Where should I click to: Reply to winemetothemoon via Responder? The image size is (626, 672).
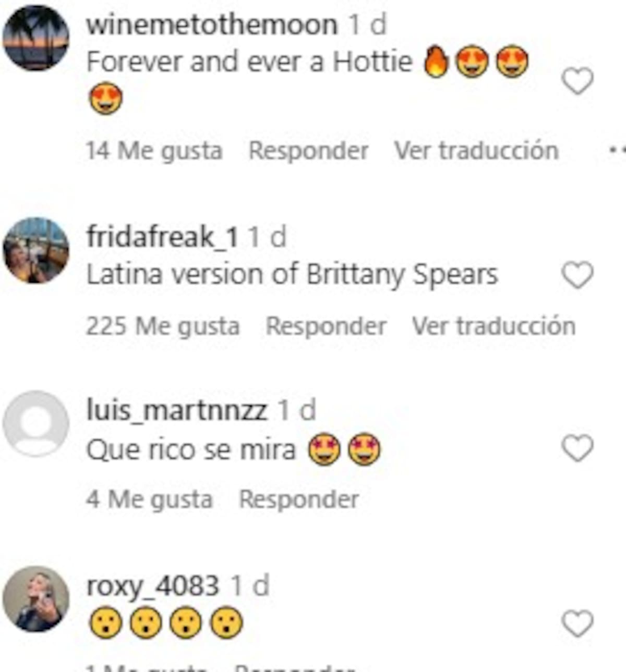[x=308, y=151]
